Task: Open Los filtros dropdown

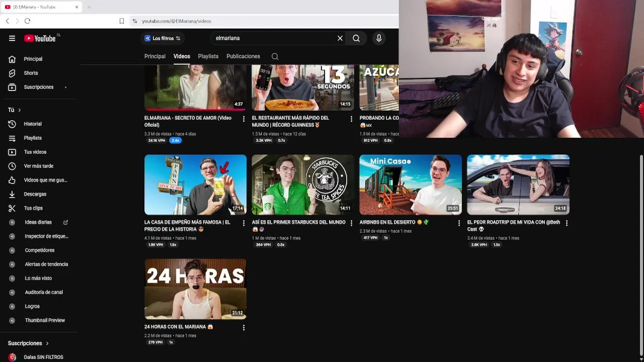Action: (162, 38)
